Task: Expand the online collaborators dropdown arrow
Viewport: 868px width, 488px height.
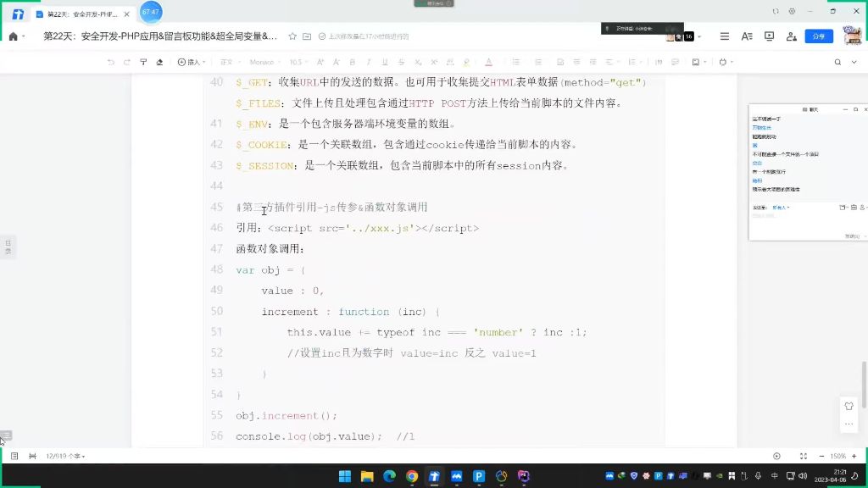Action: [x=699, y=36]
